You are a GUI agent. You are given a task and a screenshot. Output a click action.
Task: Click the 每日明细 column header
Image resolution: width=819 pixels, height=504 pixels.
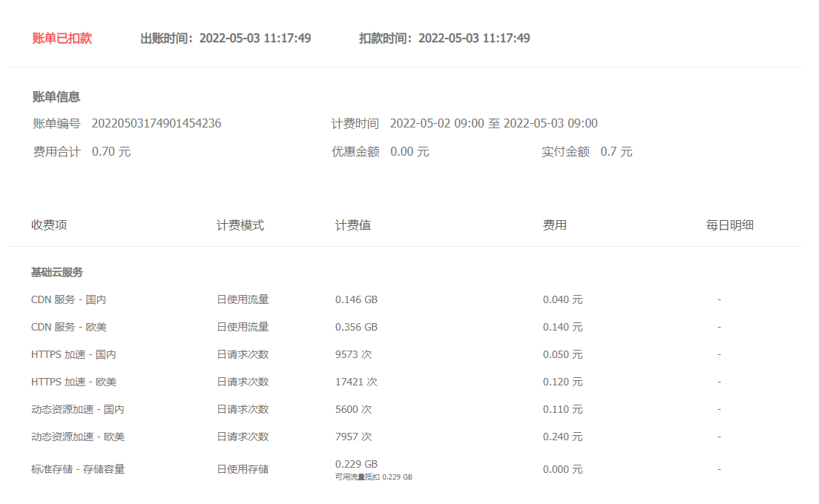click(x=729, y=225)
